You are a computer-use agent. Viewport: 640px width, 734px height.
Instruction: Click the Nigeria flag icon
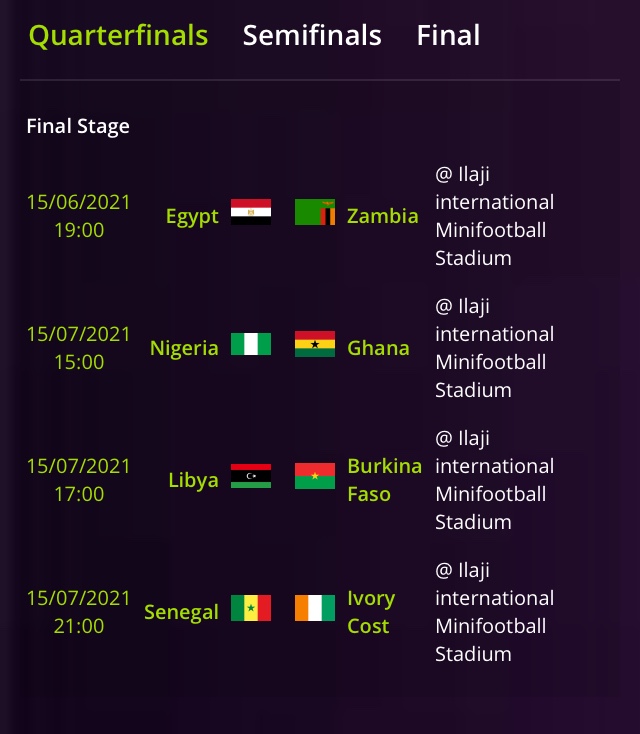click(x=251, y=344)
